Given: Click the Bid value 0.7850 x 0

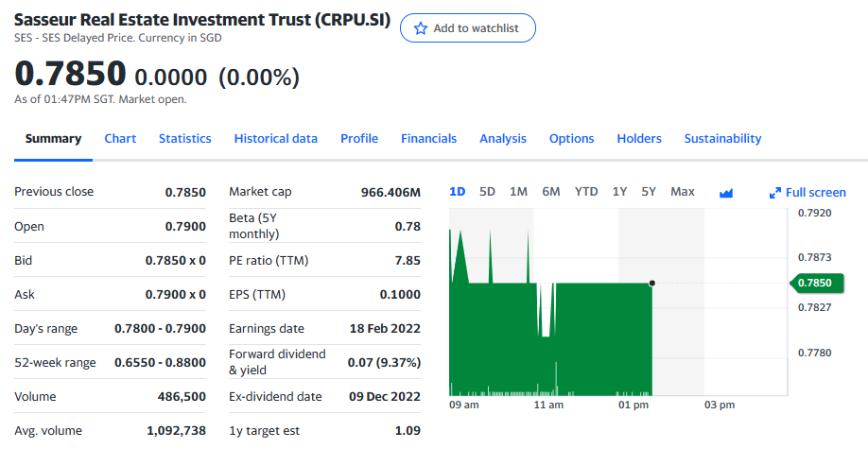Looking at the screenshot, I should [x=176, y=260].
